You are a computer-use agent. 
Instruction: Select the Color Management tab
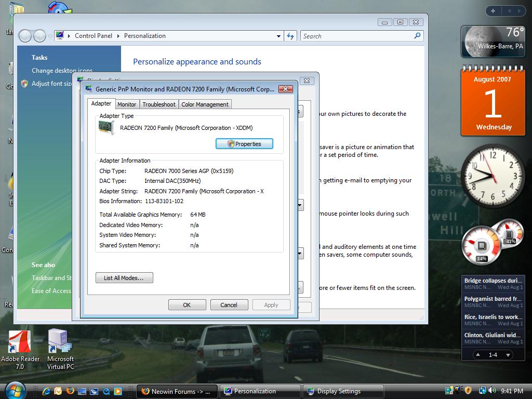(205, 104)
